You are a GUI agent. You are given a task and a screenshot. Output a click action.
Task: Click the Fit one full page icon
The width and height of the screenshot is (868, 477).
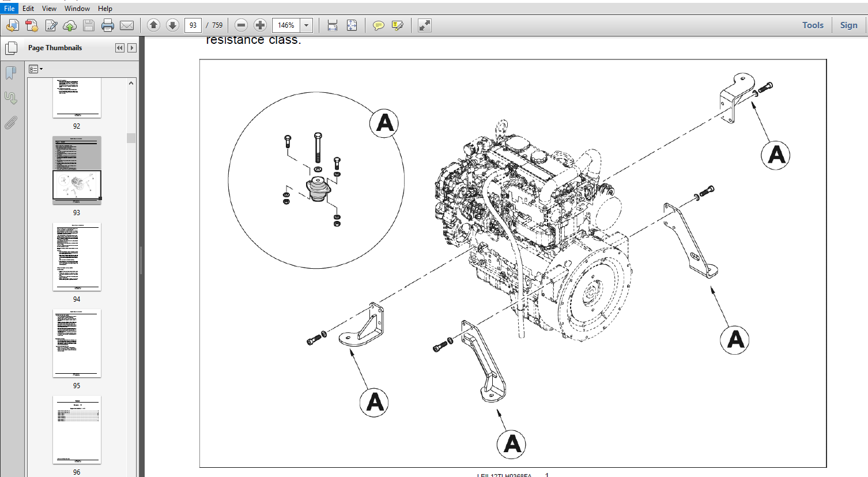tap(352, 25)
